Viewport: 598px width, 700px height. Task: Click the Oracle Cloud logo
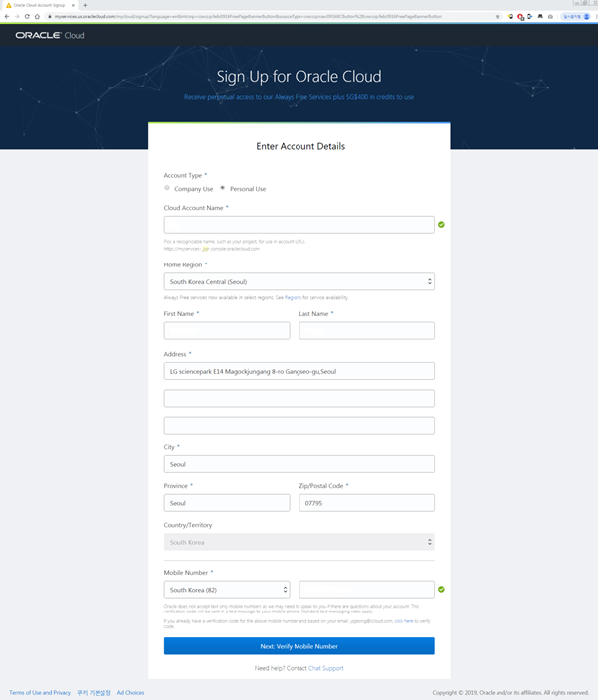click(50, 35)
